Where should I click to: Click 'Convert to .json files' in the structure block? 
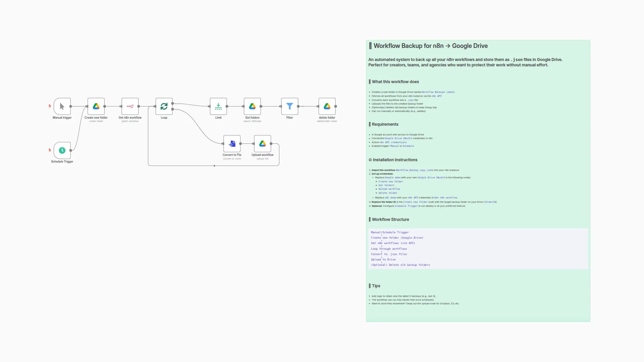coord(389,254)
